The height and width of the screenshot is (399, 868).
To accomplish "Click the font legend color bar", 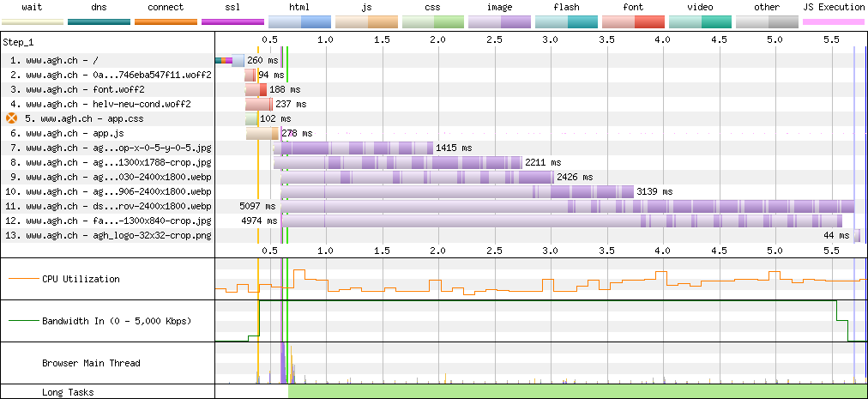I will [633, 22].
